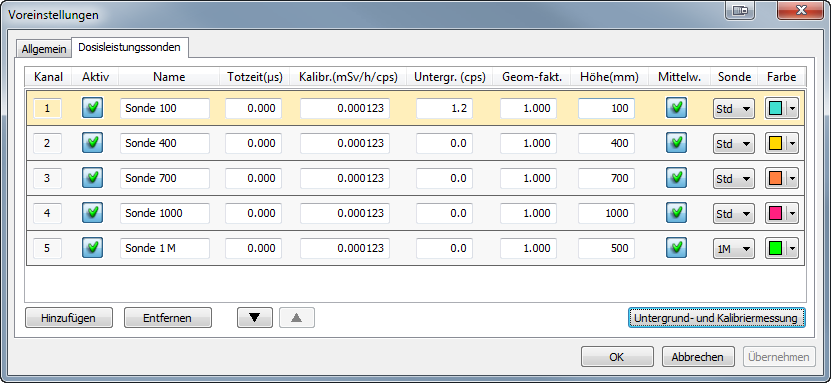Select Kanal number 3 cell
The image size is (831, 383).
tap(47, 179)
